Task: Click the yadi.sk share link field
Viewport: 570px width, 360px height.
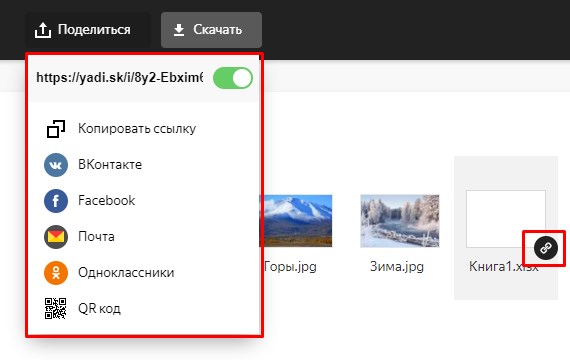Action: [120, 77]
